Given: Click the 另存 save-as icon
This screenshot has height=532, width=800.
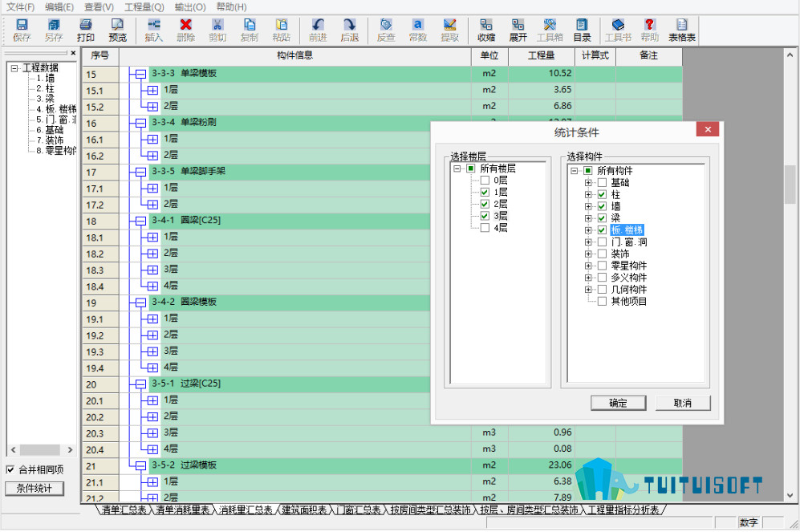Looking at the screenshot, I should (54, 25).
